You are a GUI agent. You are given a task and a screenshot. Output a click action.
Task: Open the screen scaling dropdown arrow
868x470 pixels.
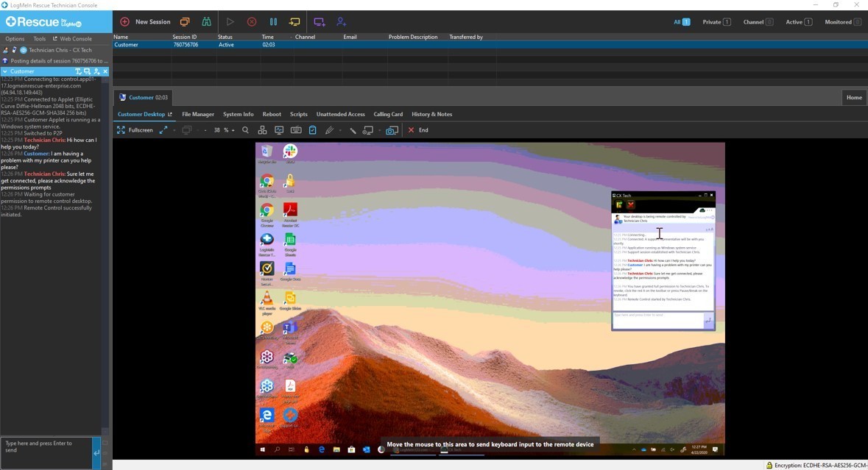[174, 130]
